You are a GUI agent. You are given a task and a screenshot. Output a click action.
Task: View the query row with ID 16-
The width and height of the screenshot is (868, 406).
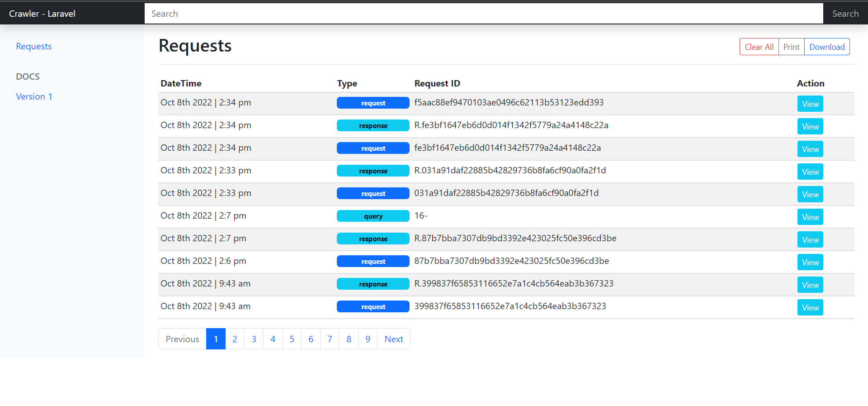pos(810,217)
